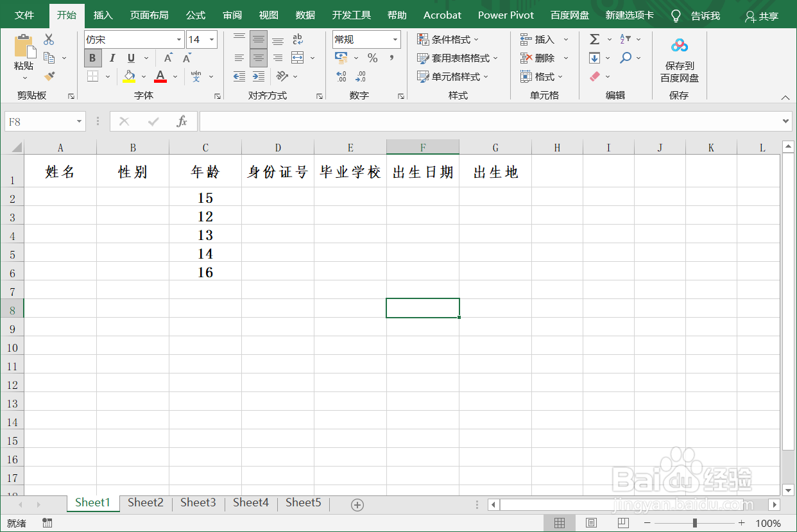The image size is (797, 532).
Task: Click the Comma Style icon
Action: [391, 58]
